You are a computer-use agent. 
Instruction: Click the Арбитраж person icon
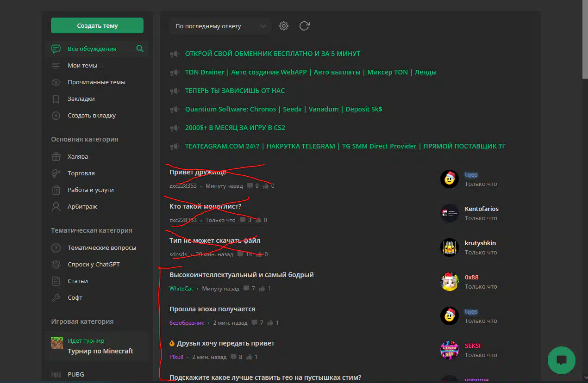tap(56, 207)
